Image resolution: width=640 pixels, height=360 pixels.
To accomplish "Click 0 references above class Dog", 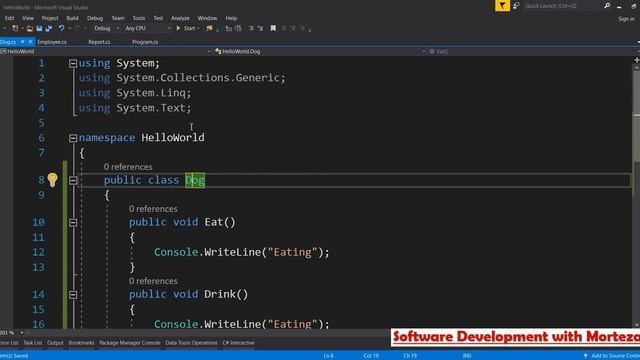I will click(x=128, y=167).
